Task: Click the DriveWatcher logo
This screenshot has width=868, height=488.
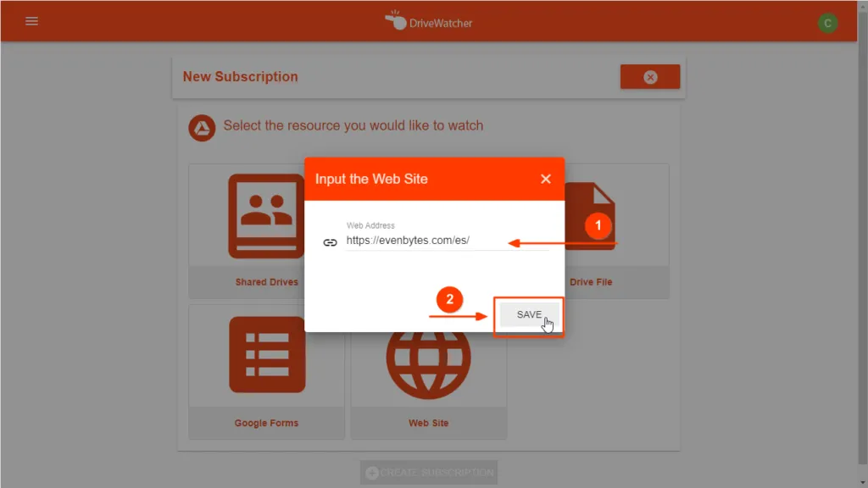Action: pos(428,21)
